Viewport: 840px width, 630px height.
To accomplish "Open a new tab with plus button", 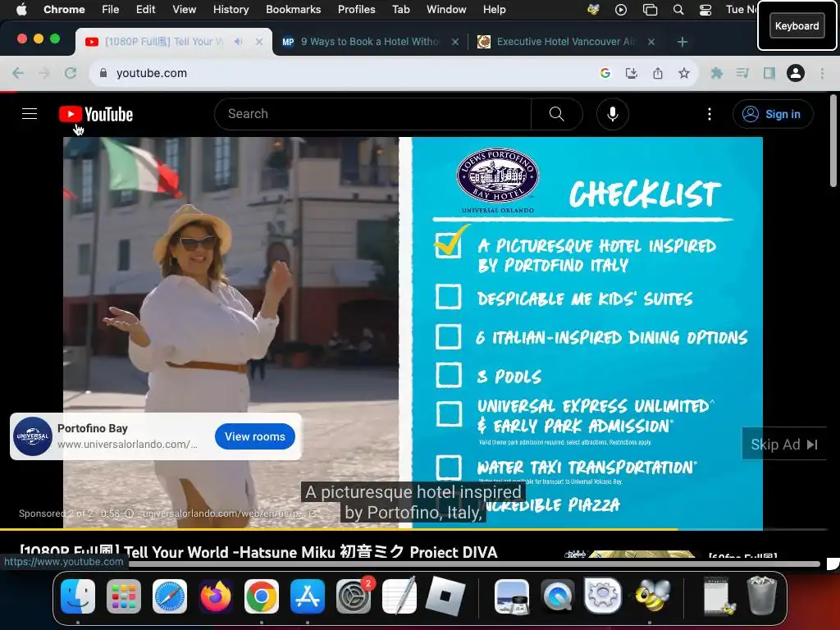I will point(682,41).
